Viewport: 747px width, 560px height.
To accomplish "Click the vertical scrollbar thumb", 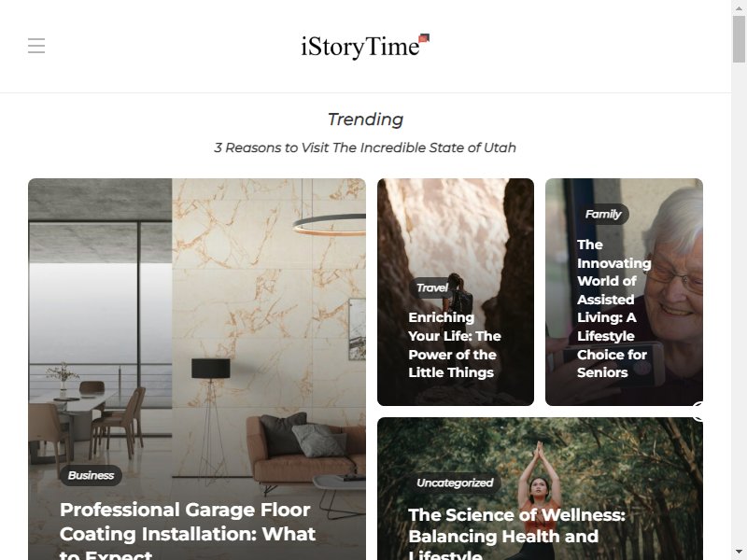I will coord(739,38).
